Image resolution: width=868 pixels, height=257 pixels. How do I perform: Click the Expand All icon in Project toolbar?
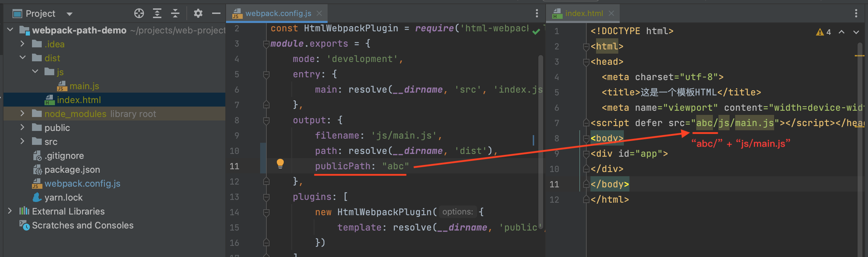(157, 14)
